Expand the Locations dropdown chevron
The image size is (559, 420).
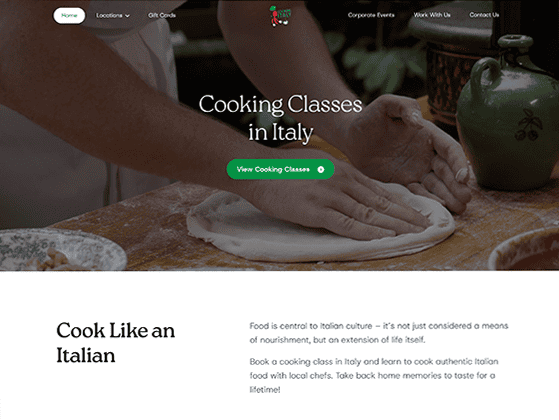pyautogui.click(x=127, y=16)
